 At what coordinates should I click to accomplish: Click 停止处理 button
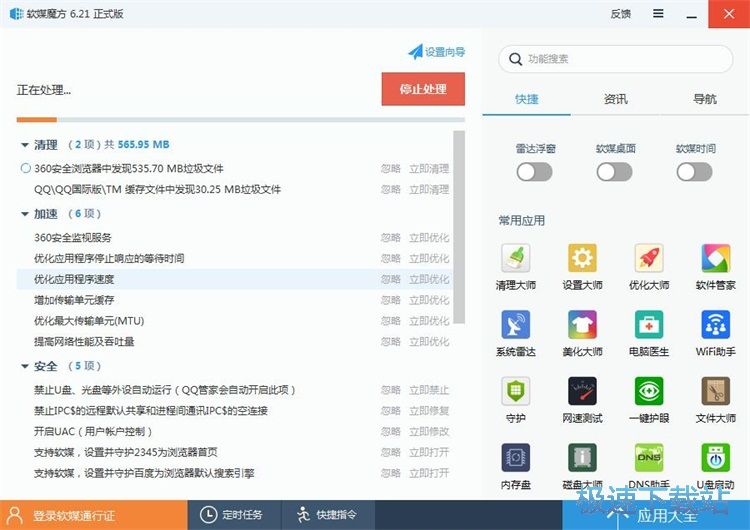click(x=423, y=89)
